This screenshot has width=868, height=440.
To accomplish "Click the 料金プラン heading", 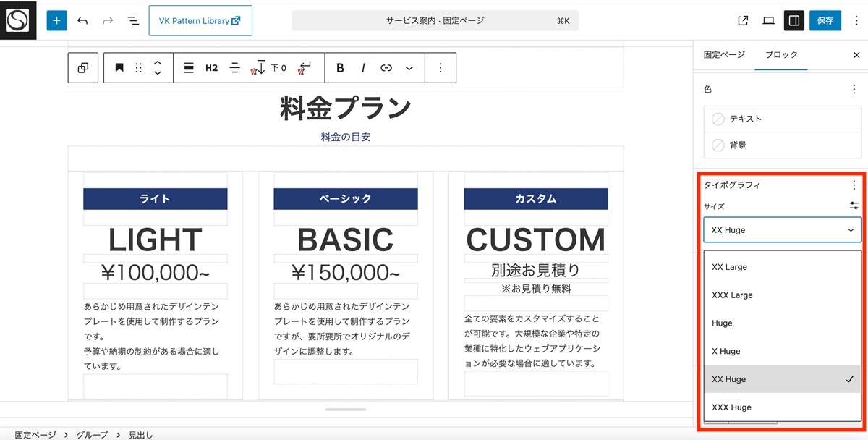I will tap(346, 108).
